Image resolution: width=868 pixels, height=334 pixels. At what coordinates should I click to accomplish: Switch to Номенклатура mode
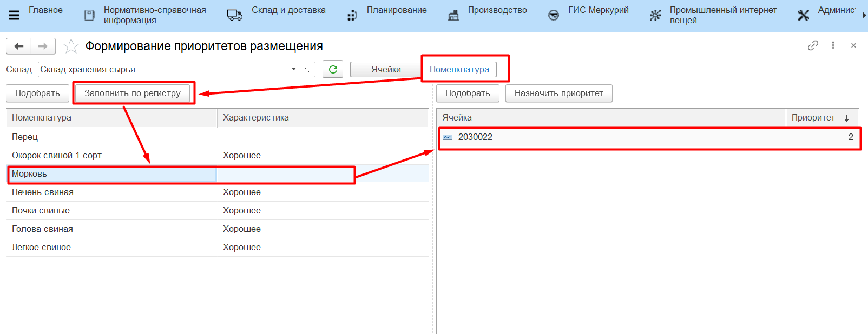coord(459,69)
